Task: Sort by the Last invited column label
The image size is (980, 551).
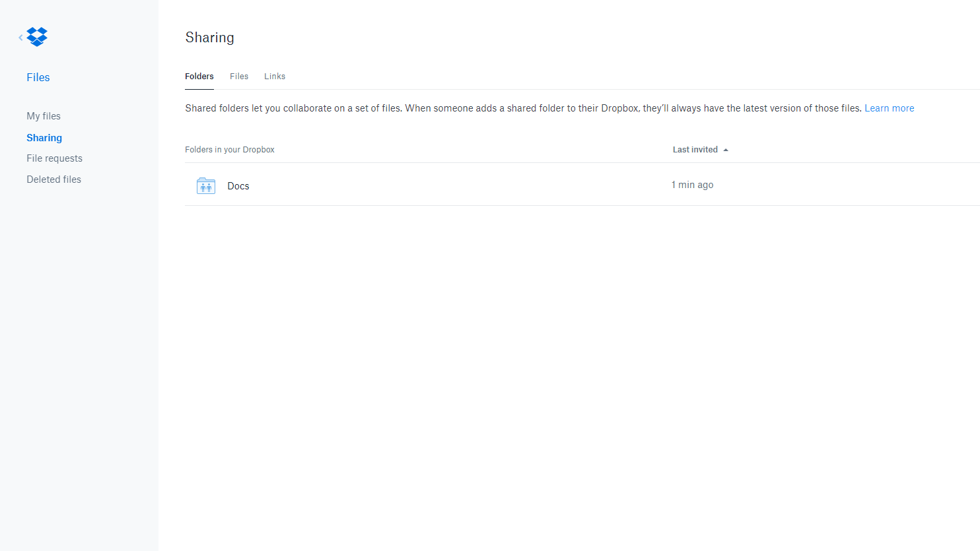Action: pos(695,150)
